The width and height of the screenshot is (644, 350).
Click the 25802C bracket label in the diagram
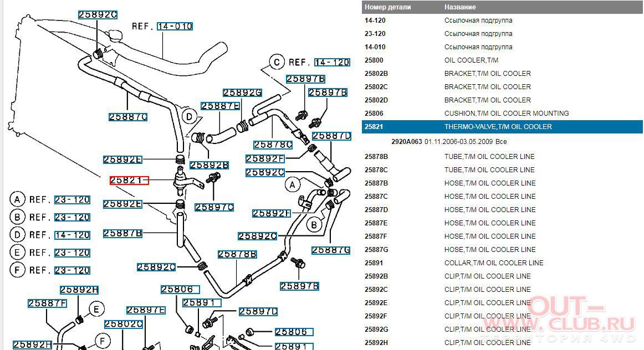[124, 324]
